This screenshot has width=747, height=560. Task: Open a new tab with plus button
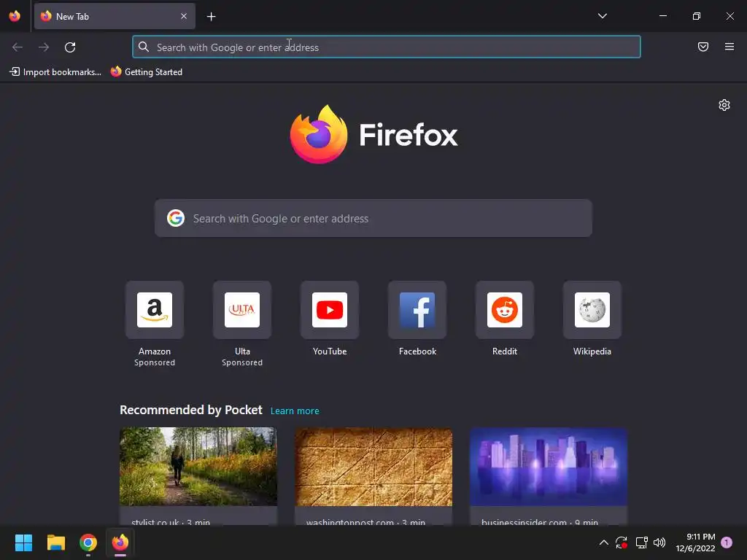(211, 17)
